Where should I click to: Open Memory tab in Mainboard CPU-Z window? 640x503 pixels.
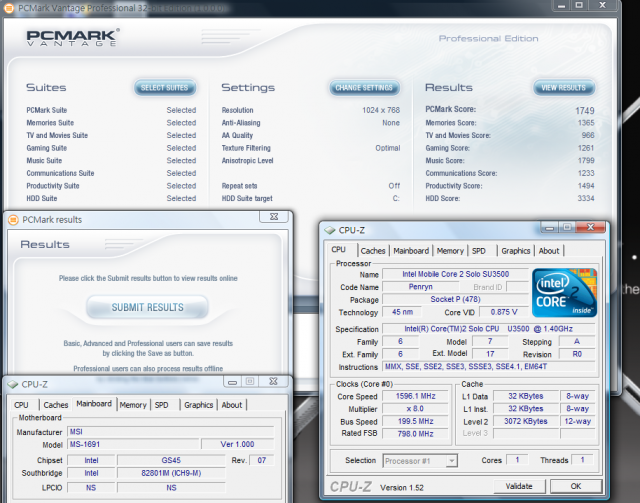click(x=133, y=405)
